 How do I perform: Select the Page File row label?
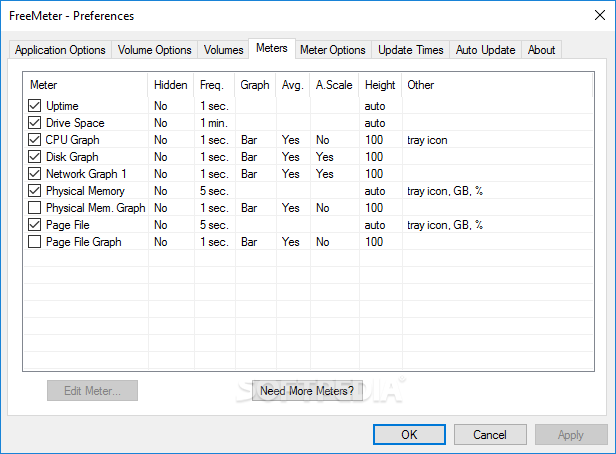(x=68, y=225)
